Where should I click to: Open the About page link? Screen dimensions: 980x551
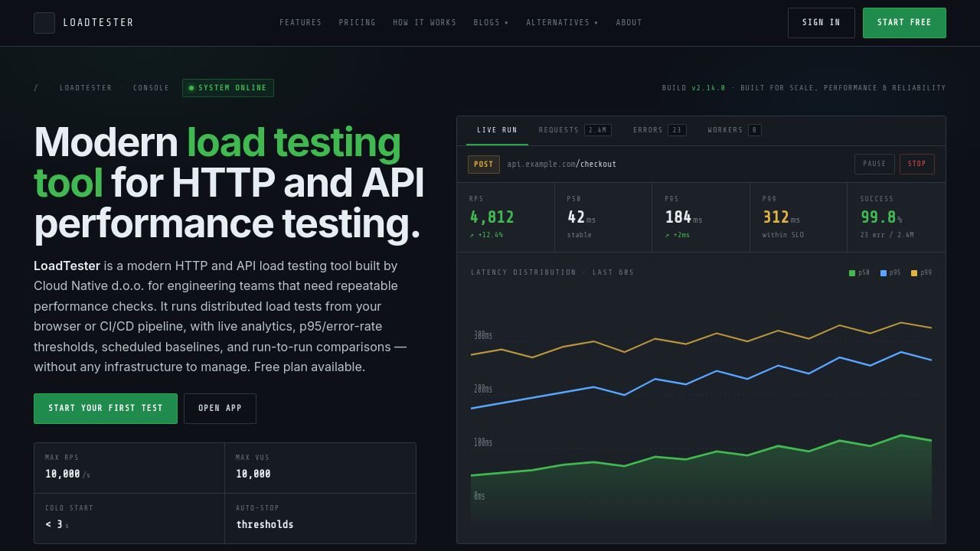629,23
